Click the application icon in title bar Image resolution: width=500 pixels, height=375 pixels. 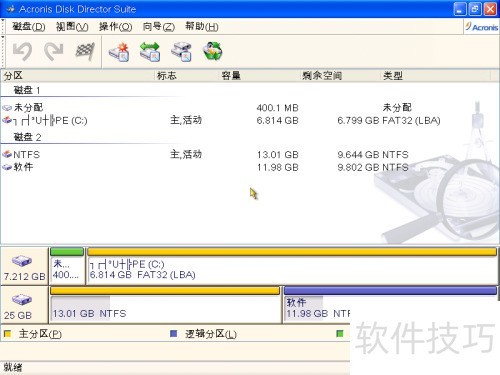click(x=11, y=9)
